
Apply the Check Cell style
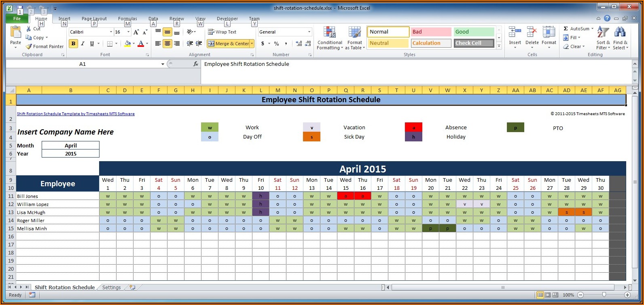pyautogui.click(x=474, y=43)
